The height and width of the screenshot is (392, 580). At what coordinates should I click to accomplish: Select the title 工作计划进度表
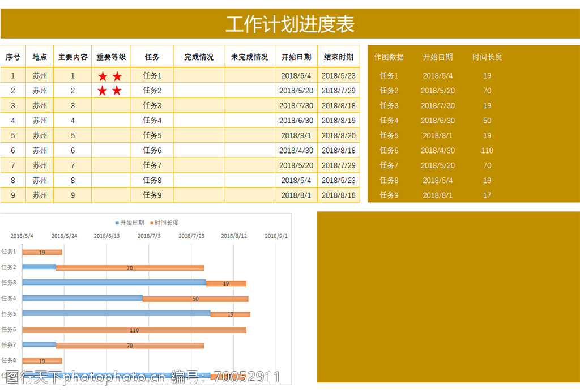point(290,24)
